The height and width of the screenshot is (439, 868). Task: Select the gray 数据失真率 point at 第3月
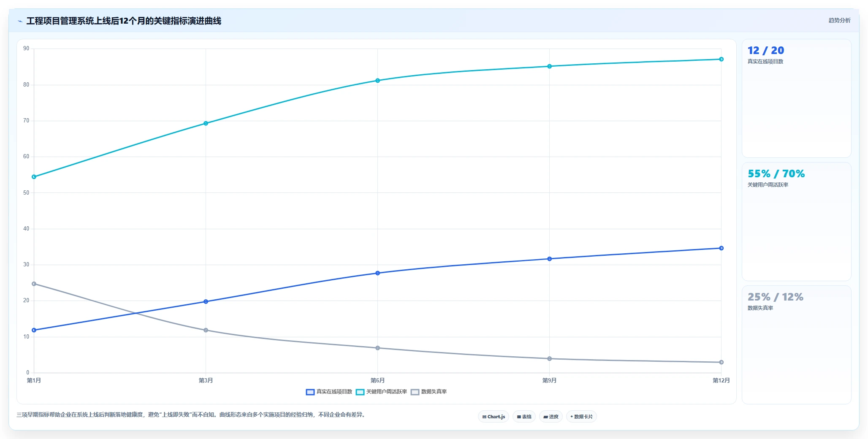pyautogui.click(x=206, y=330)
